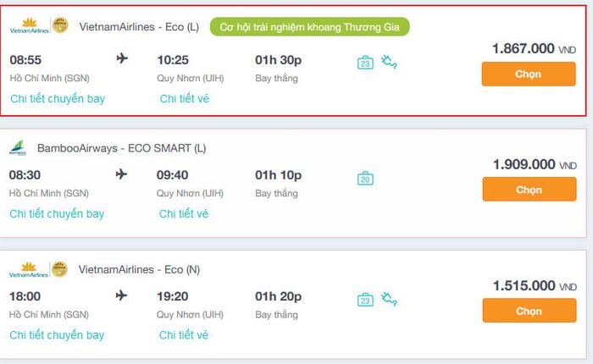Click the airplane icon on the 08:30 flight

tap(121, 174)
